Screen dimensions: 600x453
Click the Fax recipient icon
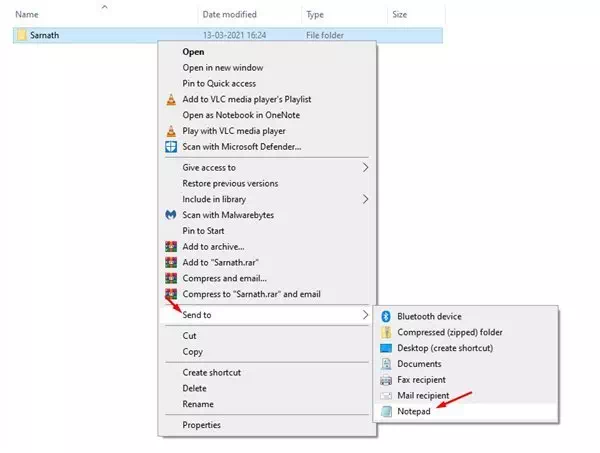point(386,380)
